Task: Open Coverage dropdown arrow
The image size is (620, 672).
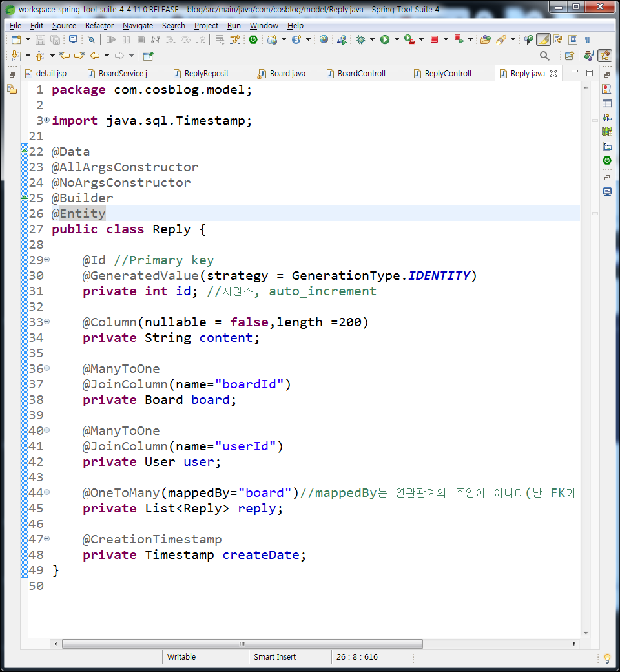Action: [421, 40]
